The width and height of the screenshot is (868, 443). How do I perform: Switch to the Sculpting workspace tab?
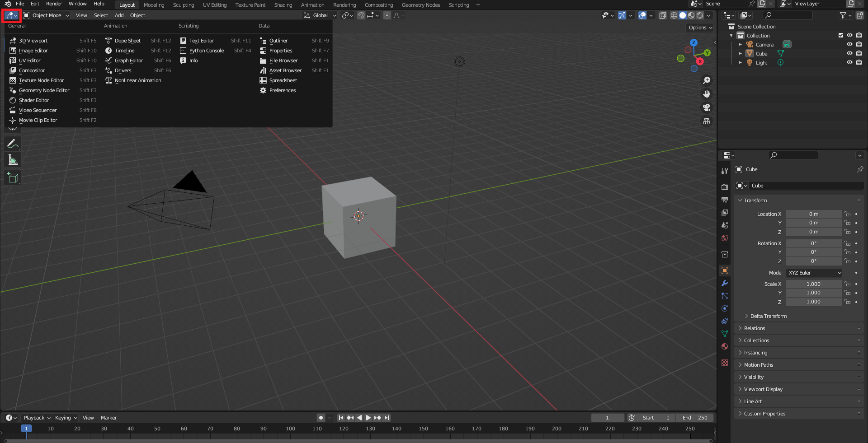click(x=184, y=5)
